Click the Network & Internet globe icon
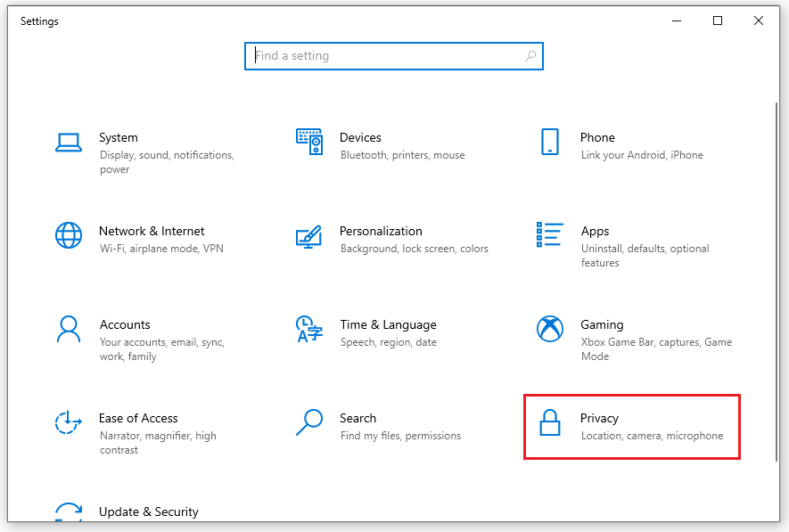789x532 pixels. pyautogui.click(x=69, y=235)
